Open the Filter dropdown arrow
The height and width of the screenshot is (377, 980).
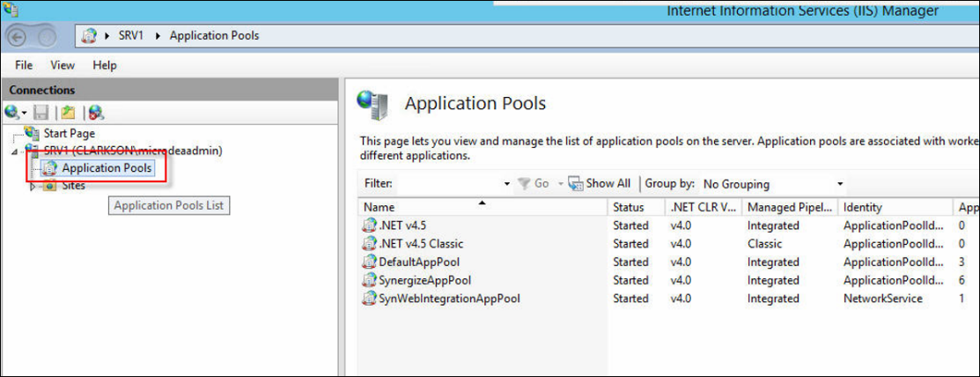coord(507,184)
